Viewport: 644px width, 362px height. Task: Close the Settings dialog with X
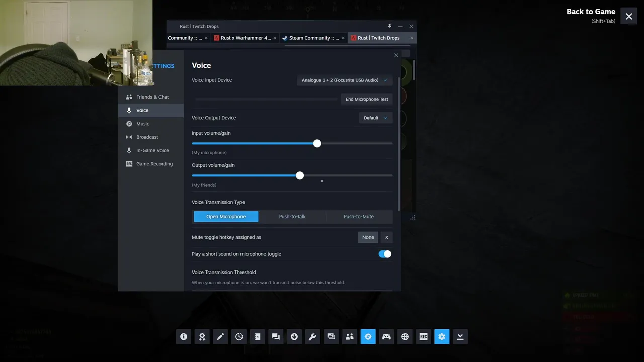tap(396, 55)
